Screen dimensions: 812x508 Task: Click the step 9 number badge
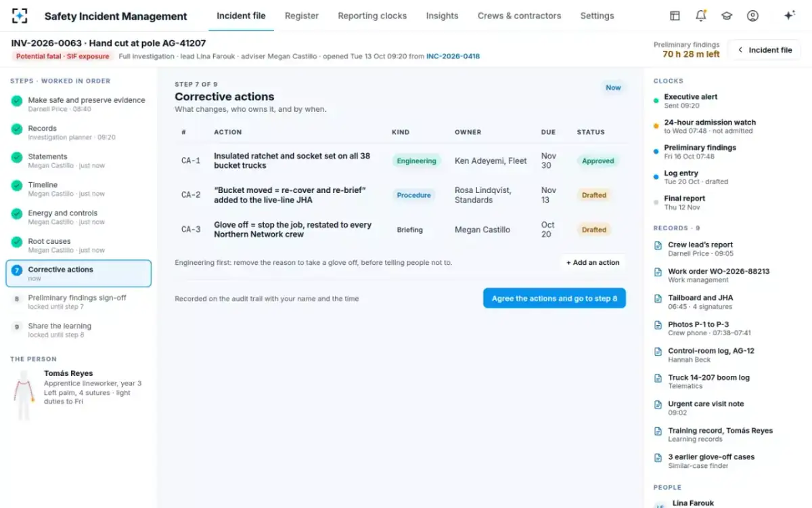(x=17, y=327)
